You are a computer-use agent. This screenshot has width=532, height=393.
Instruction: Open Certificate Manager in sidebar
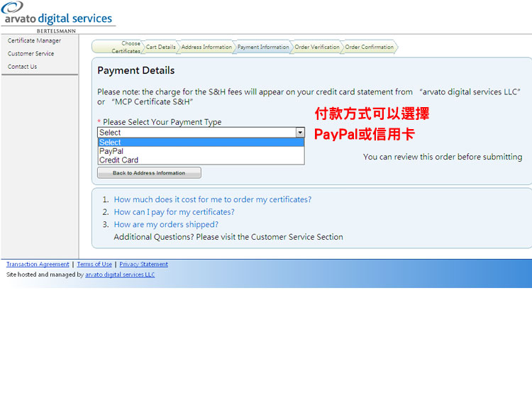tap(34, 40)
